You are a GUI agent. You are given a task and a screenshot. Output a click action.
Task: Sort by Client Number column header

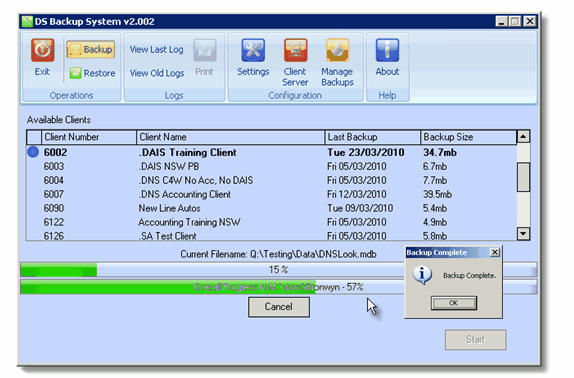[x=89, y=137]
